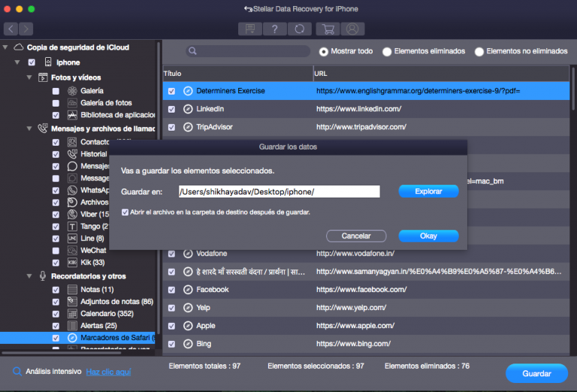Toggle open-folder-after-saving checkbox in dialog
The width and height of the screenshot is (577, 392).
(125, 213)
